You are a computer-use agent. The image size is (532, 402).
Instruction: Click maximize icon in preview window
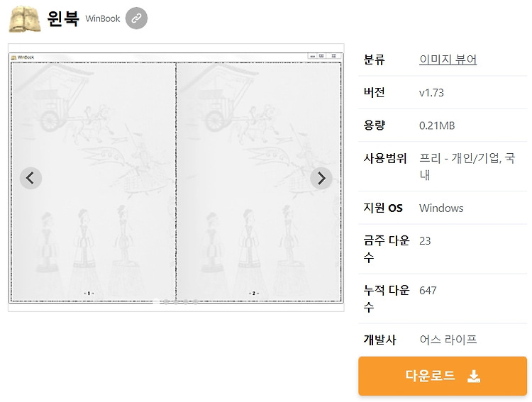pyautogui.click(x=321, y=56)
